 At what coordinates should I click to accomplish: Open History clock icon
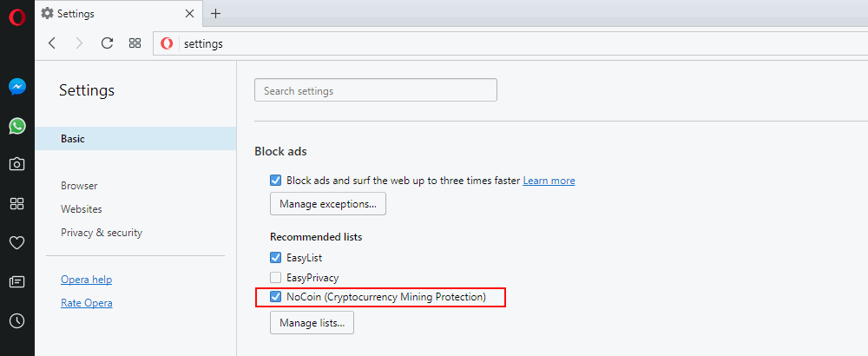click(x=16, y=320)
